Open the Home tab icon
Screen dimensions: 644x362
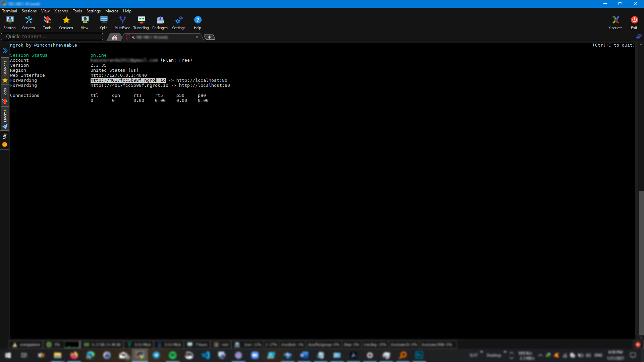(115, 37)
